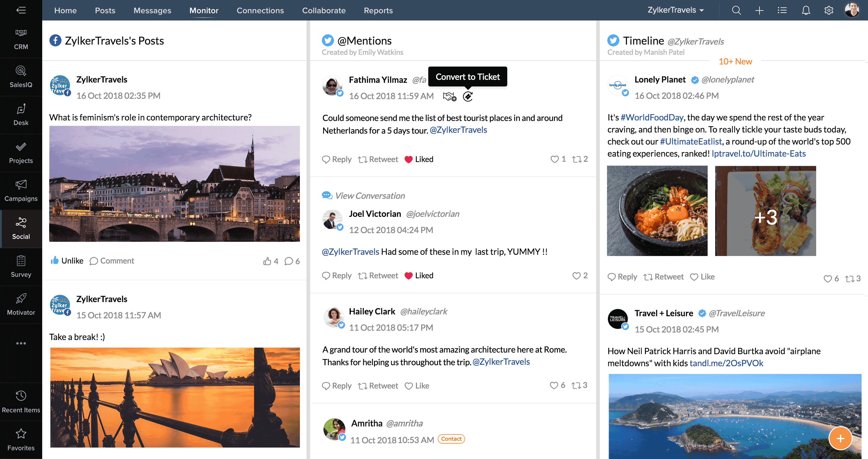Viewport: 868px width, 459px height.
Task: Open the notifications bell icon
Action: pyautogui.click(x=806, y=11)
